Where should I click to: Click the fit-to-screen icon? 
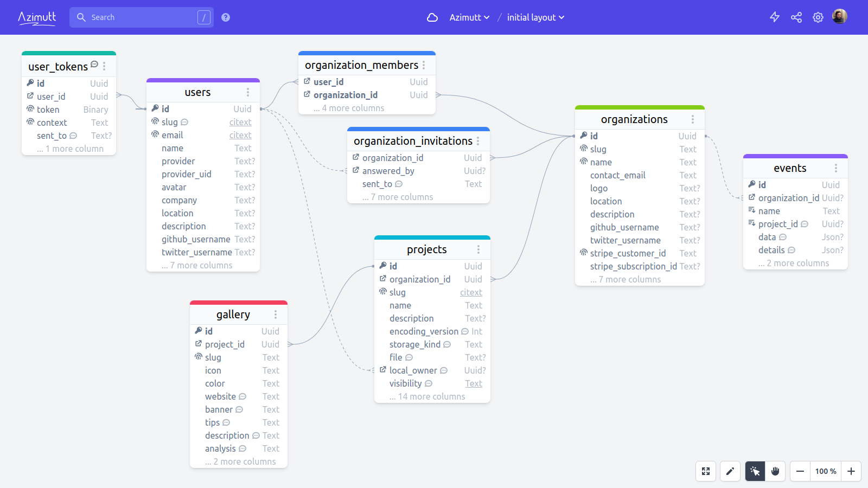[x=705, y=471]
